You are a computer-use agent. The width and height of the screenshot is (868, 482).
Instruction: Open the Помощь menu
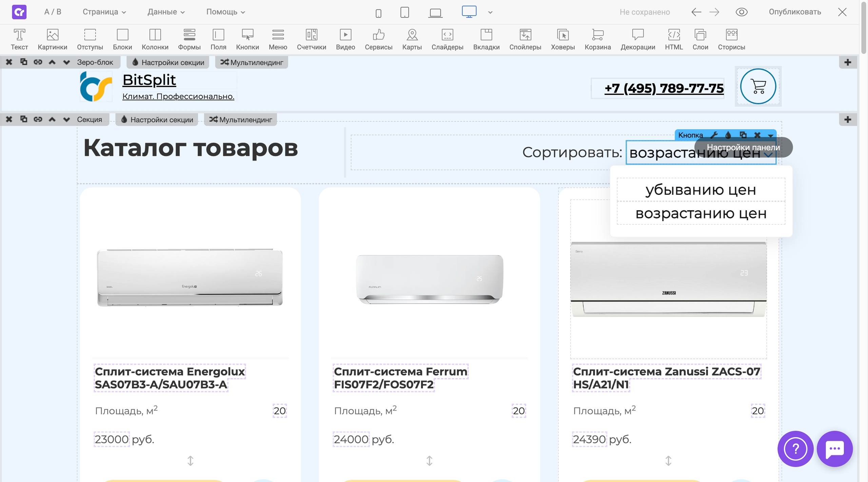point(226,12)
